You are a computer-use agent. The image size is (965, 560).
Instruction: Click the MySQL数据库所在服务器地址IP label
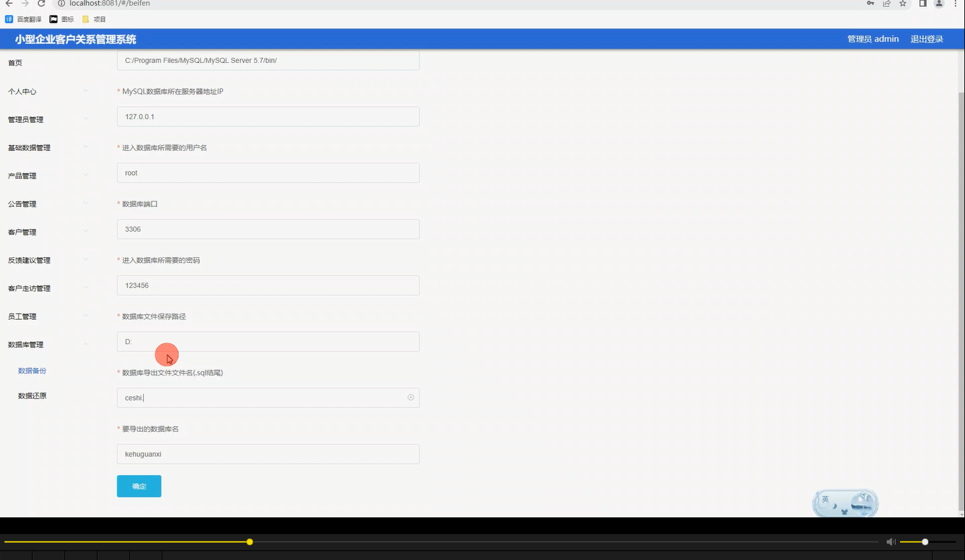(x=173, y=92)
